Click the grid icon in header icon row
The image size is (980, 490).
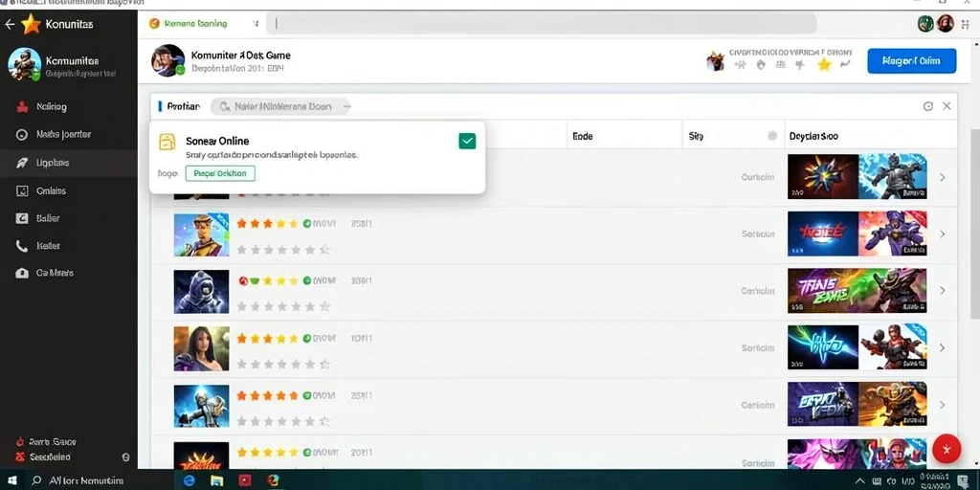coord(781,64)
